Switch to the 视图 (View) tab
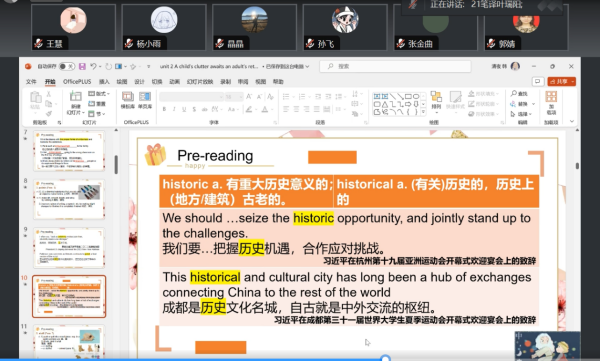 [261, 82]
